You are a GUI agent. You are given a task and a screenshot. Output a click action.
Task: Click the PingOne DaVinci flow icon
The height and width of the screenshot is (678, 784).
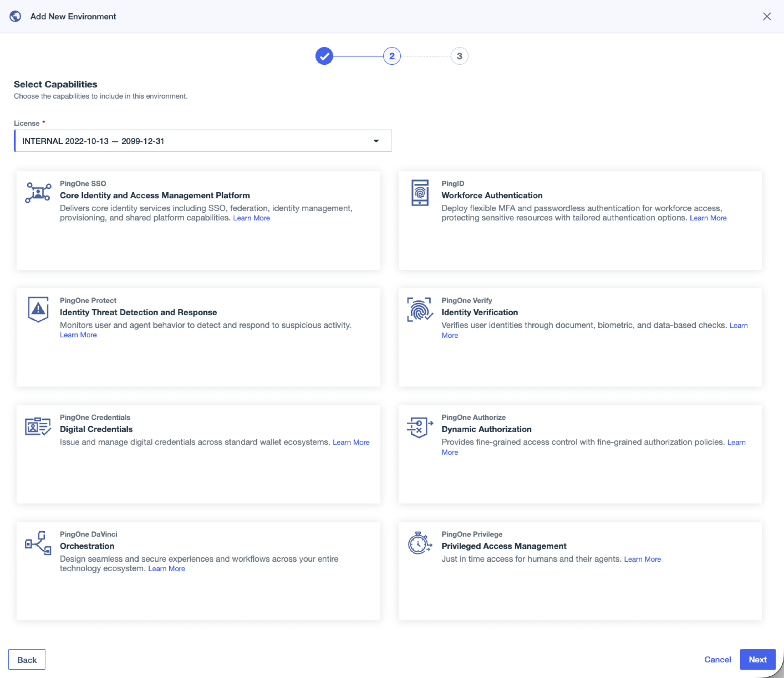click(x=38, y=543)
